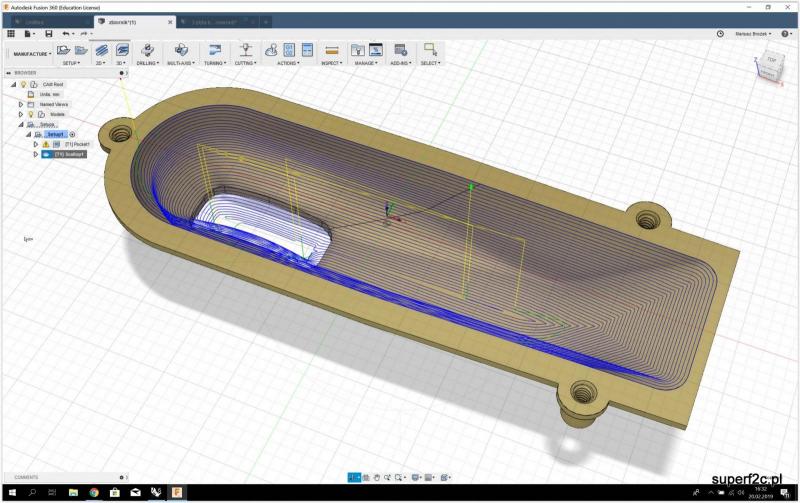Click the Drilling tool icon
The height and width of the screenshot is (503, 800).
148,49
